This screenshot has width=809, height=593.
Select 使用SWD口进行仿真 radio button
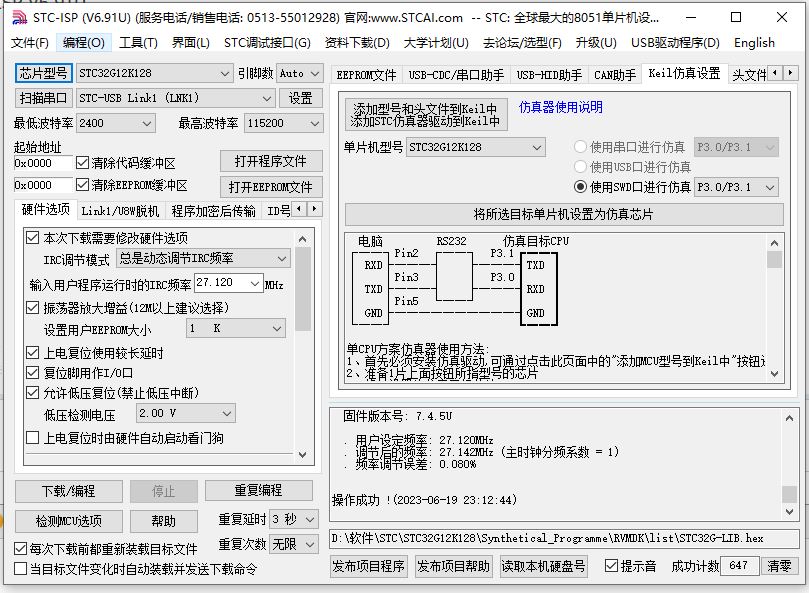pyautogui.click(x=580, y=187)
